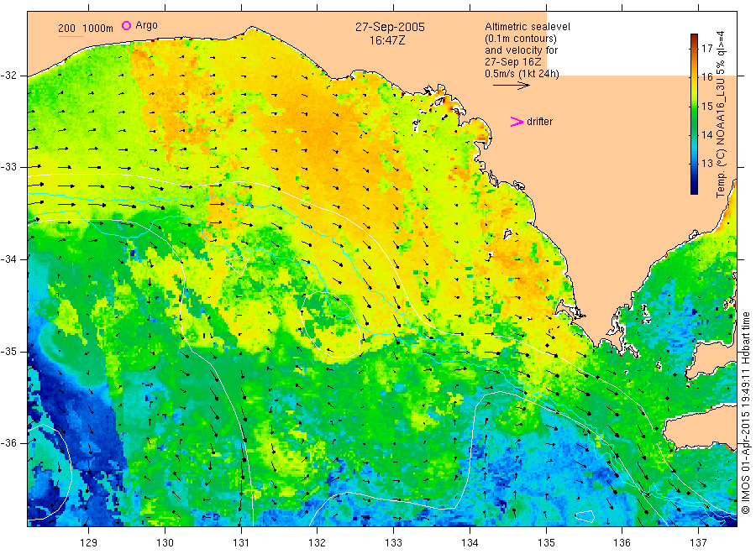Click the IMOS copyright timestamp text
This screenshot has width=756, height=554.
pos(745,412)
